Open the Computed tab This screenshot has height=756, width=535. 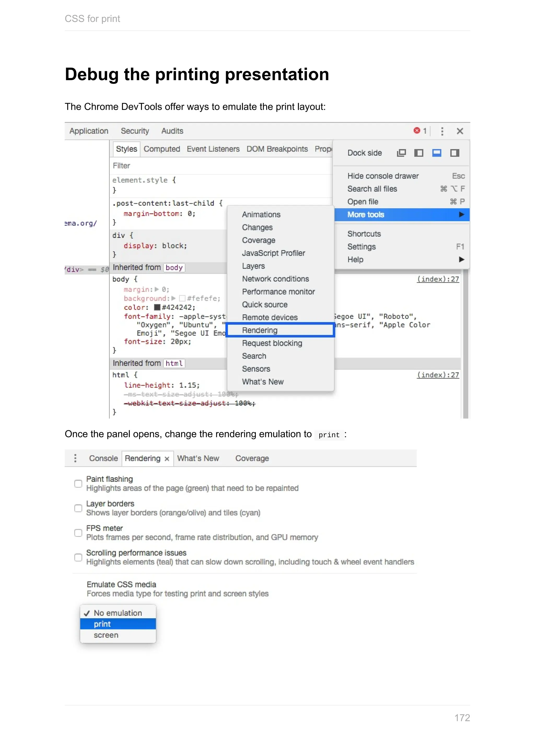coord(162,149)
